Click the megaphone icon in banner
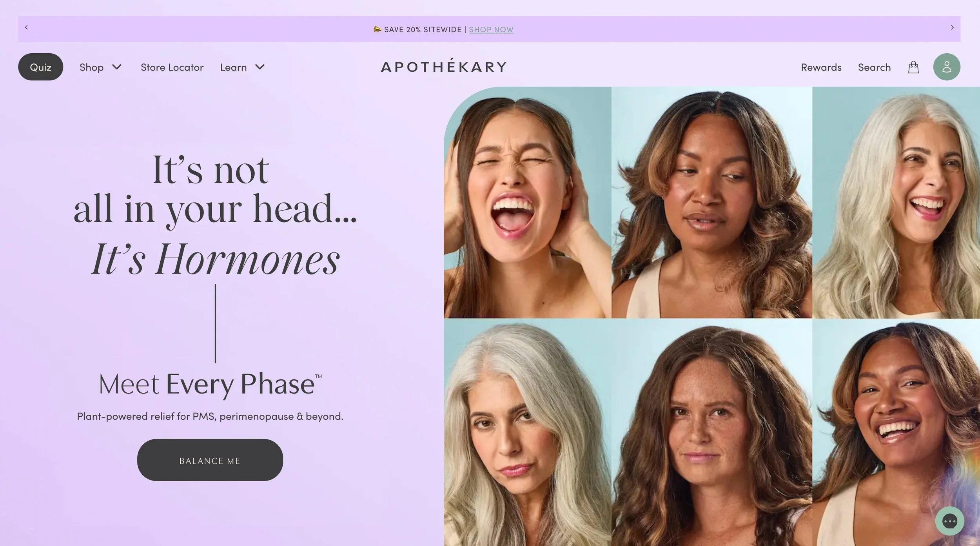The image size is (980, 546). click(x=377, y=29)
